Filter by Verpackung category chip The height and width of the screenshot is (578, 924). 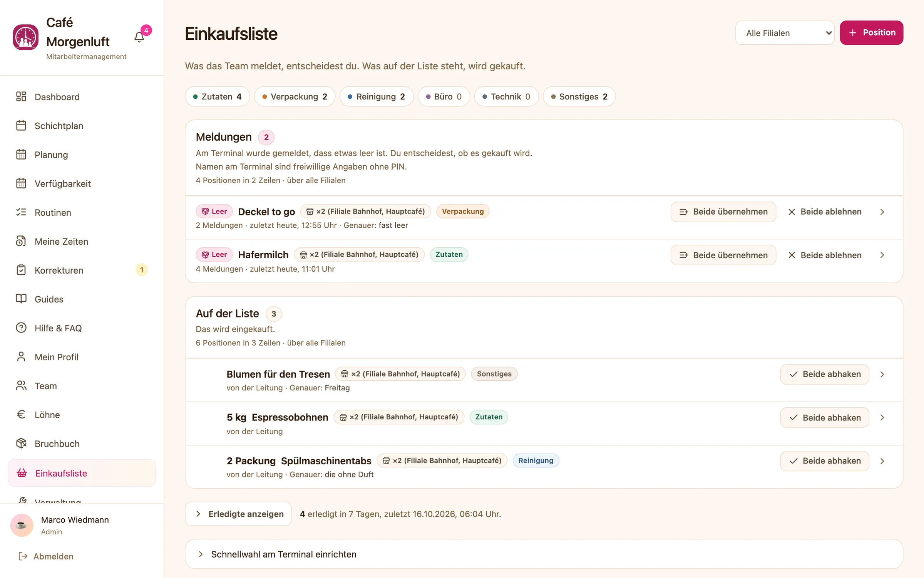pyautogui.click(x=295, y=96)
